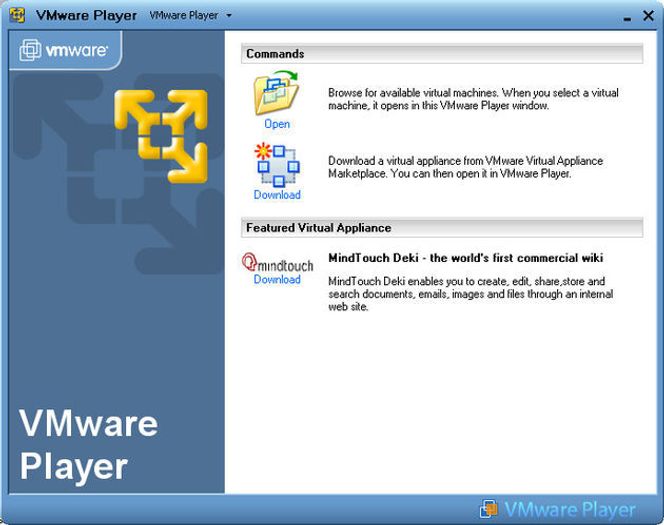The height and width of the screenshot is (525, 664).
Task: Click the VMware Player logo in the bottom status bar
Action: click(558, 509)
